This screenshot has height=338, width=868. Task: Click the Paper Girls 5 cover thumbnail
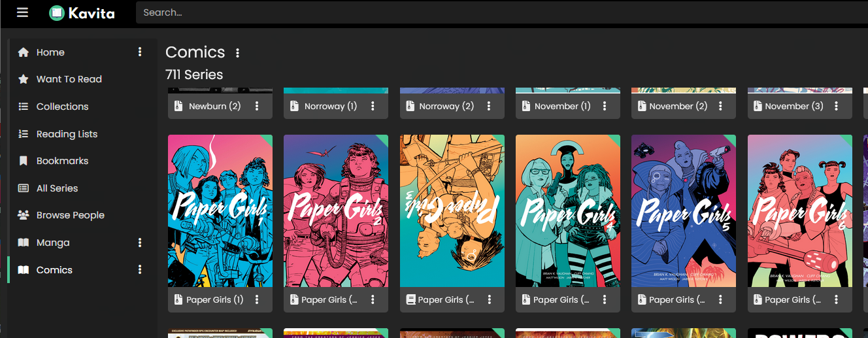coord(684,211)
